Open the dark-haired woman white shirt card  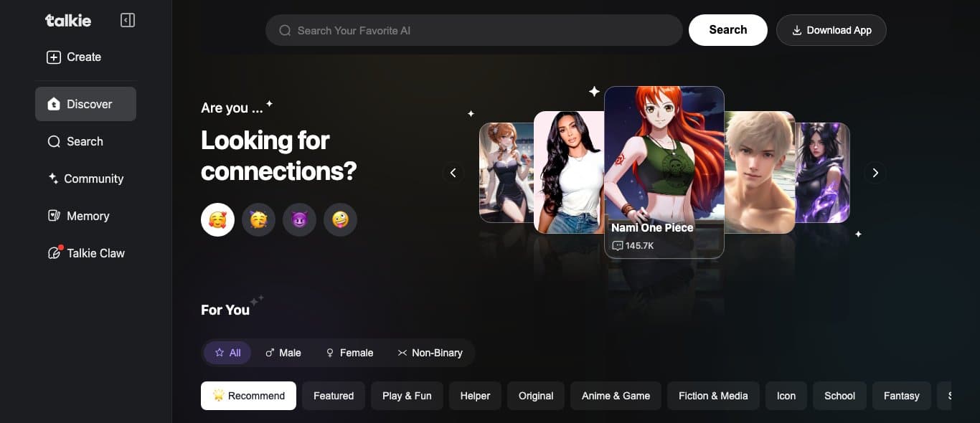point(570,172)
